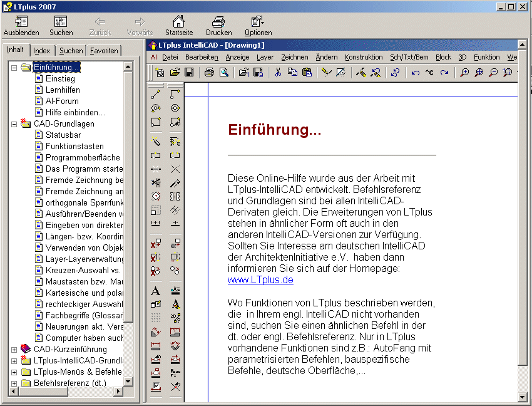Select the Statusbar topic
532x406 pixels.
click(x=63, y=135)
